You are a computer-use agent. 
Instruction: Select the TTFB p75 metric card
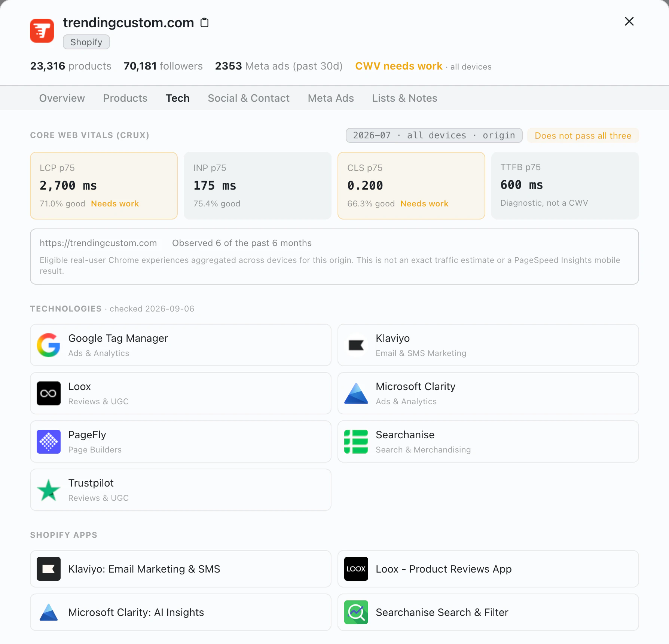[565, 185]
